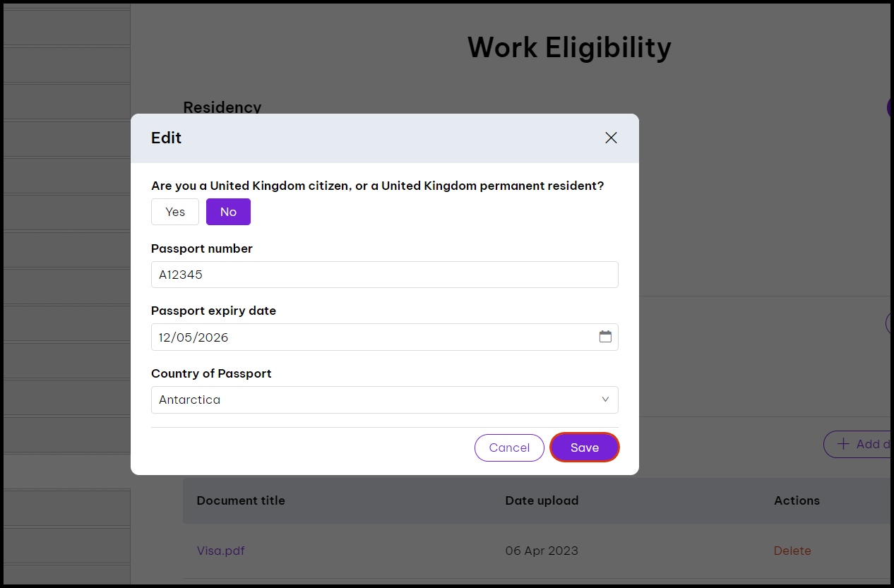This screenshot has width=894, height=588.
Task: Click the plus icon on the Add button
Action: tap(842, 444)
